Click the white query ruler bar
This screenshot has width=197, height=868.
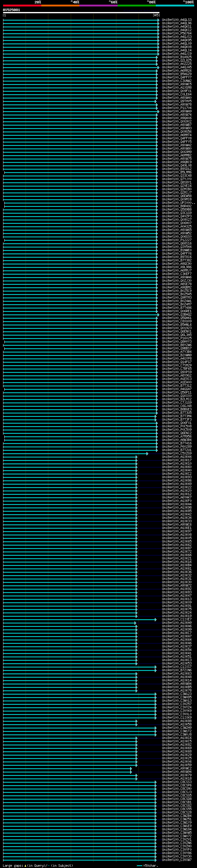point(81,13)
